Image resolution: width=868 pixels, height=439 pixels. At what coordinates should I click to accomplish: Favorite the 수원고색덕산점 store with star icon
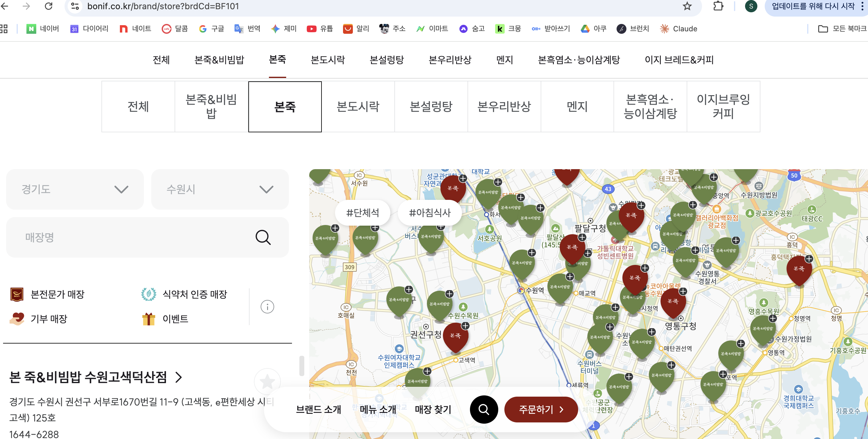(x=267, y=381)
